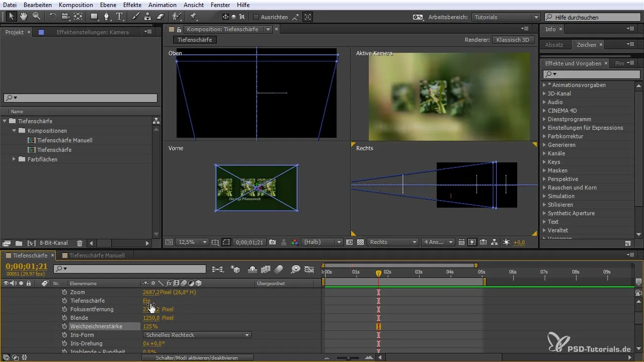Toggle stopwatch for Blende property
The height and width of the screenshot is (362, 644).
[64, 318]
